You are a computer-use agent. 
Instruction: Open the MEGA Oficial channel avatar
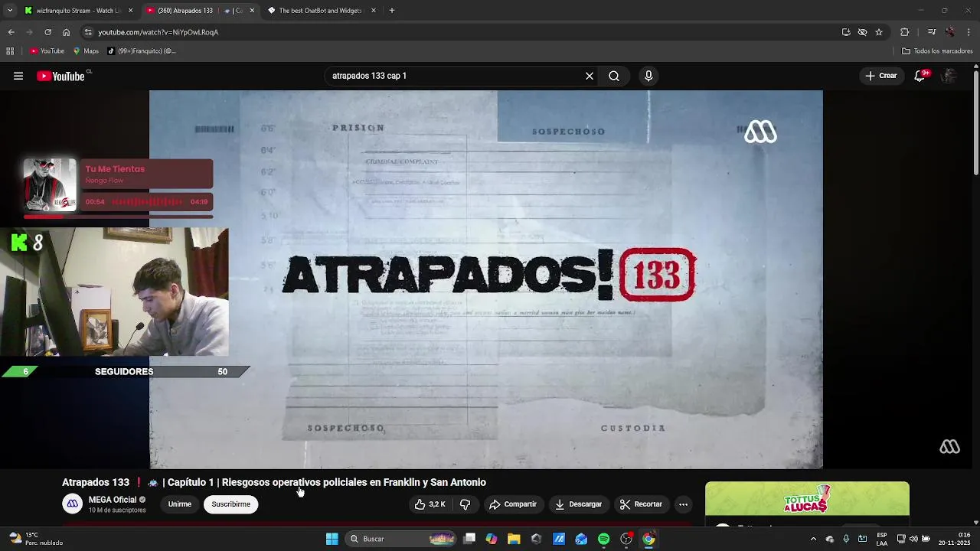pyautogui.click(x=73, y=504)
